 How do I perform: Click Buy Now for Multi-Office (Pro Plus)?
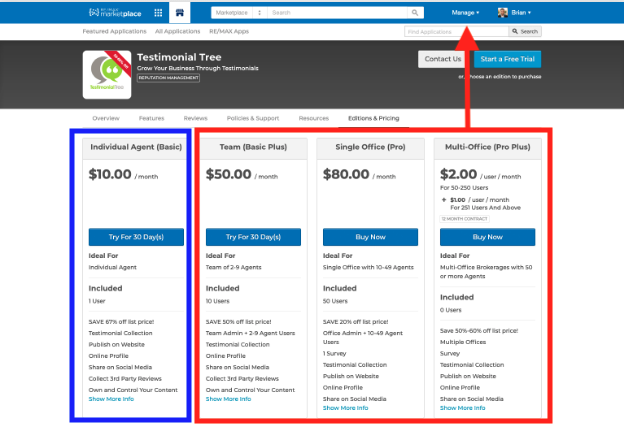point(488,237)
